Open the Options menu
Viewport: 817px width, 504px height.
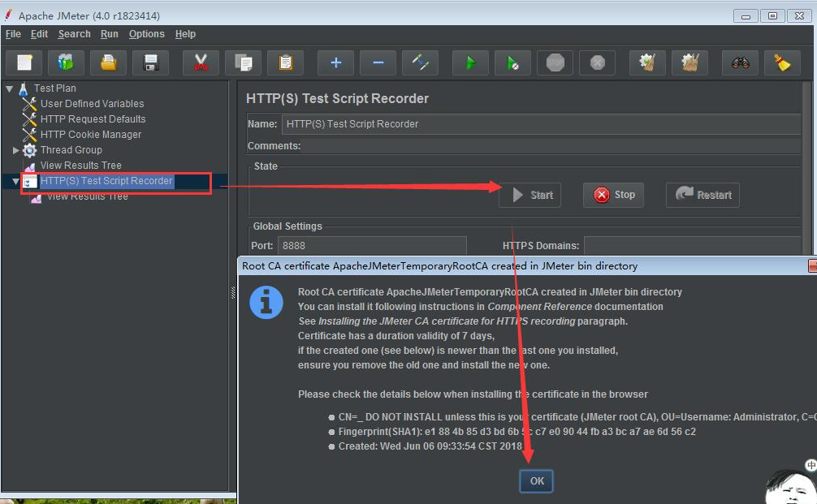point(146,34)
